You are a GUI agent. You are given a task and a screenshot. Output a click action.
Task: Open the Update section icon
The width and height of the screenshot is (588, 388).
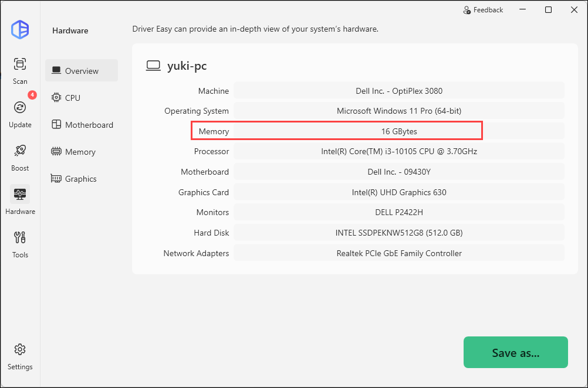point(20,108)
